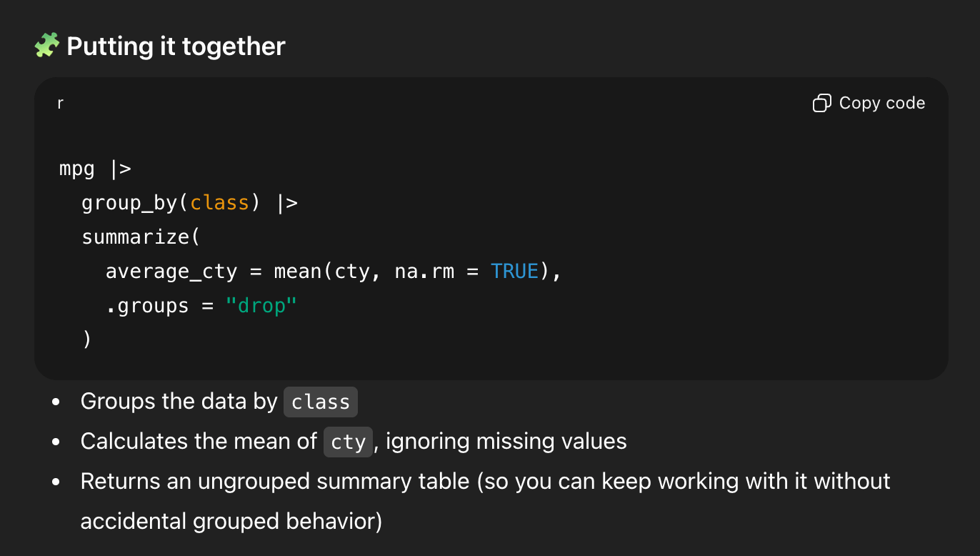Click the "Putting it together" heading
This screenshot has height=556, width=980.
(176, 46)
